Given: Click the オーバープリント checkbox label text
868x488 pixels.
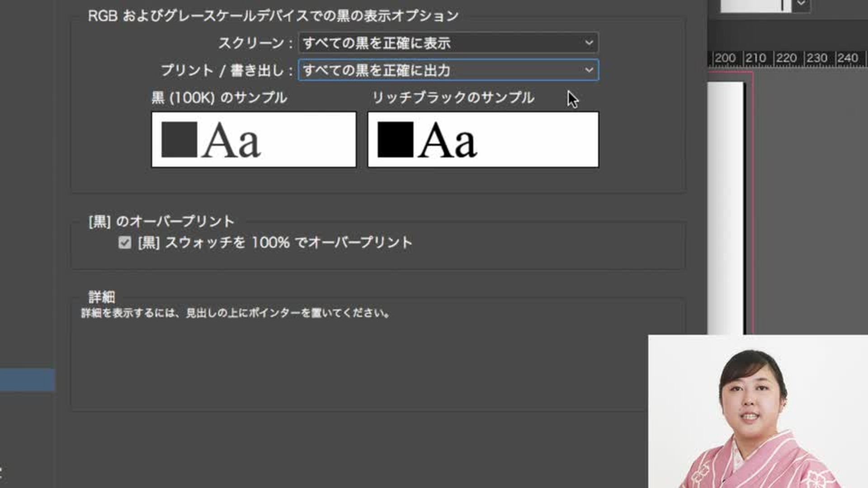Looking at the screenshot, I should 275,243.
